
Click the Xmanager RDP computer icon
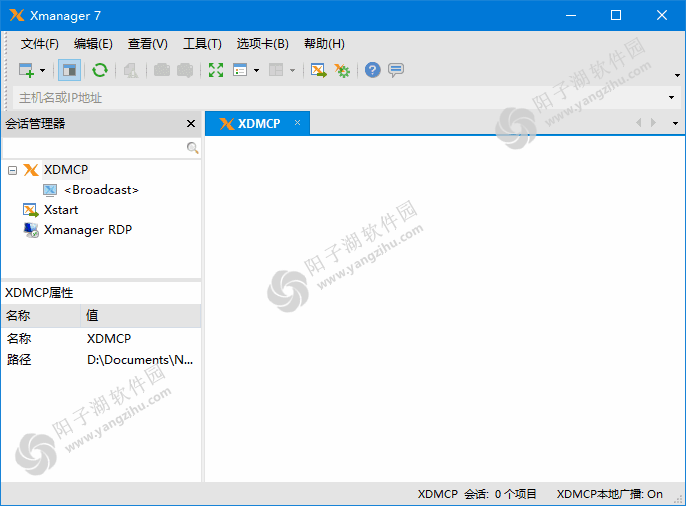[x=31, y=230]
